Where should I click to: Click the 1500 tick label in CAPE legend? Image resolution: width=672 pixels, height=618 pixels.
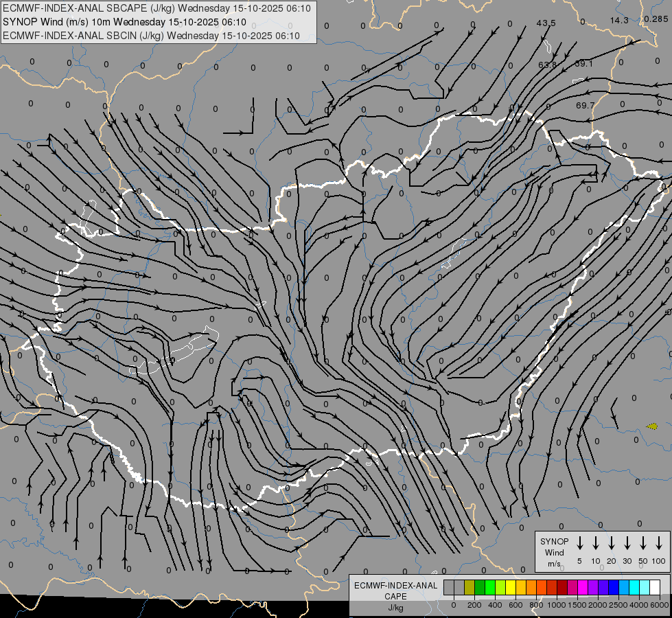577,605
